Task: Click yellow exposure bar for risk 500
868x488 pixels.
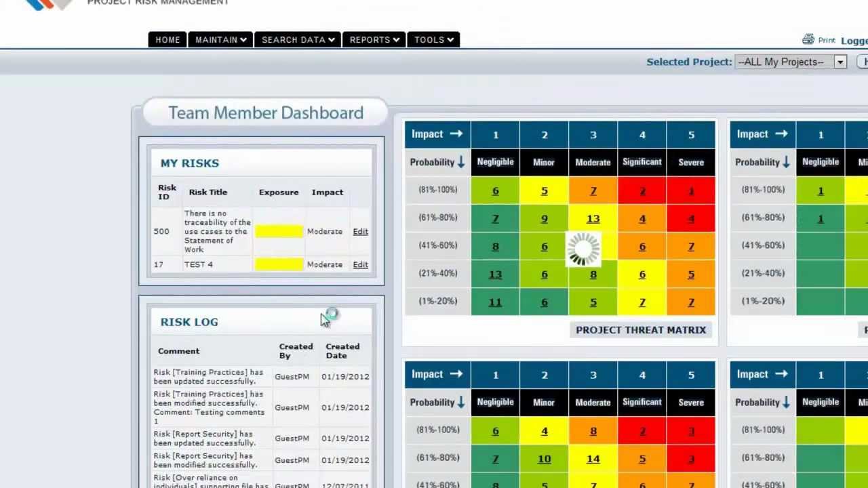Action: (279, 232)
